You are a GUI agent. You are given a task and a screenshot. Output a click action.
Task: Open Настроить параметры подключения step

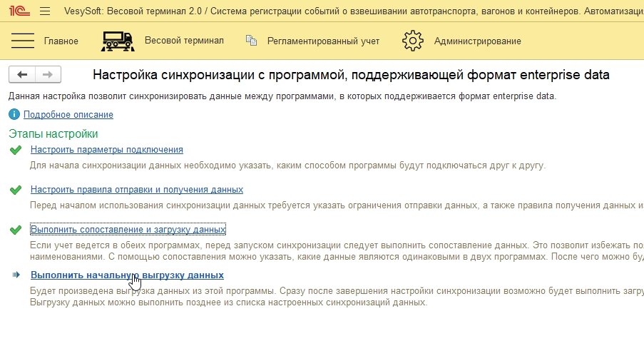pyautogui.click(x=107, y=150)
